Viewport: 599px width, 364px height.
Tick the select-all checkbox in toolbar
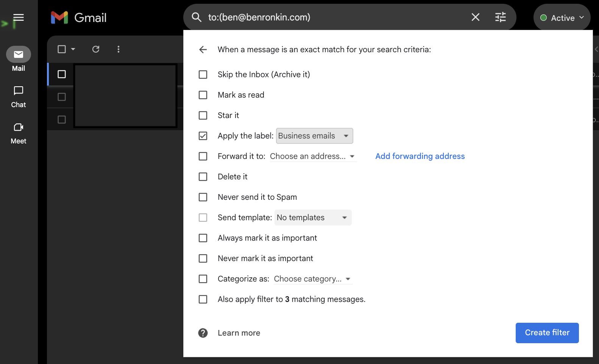(x=62, y=49)
